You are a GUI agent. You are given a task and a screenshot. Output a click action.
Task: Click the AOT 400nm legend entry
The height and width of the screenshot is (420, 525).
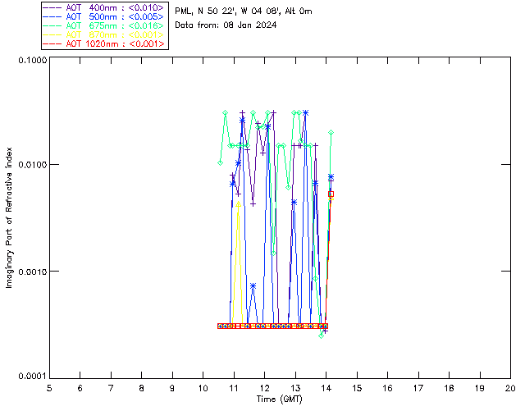tap(104, 7)
